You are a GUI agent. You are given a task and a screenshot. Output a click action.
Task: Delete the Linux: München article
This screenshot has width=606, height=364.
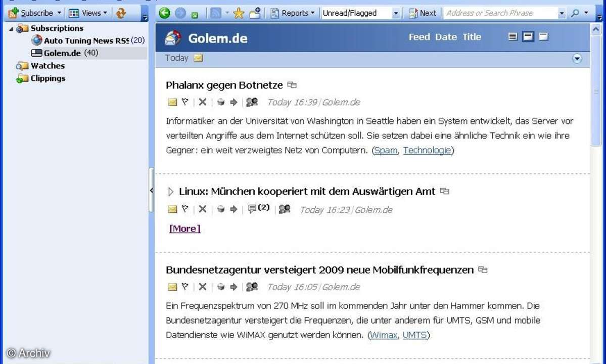point(203,209)
